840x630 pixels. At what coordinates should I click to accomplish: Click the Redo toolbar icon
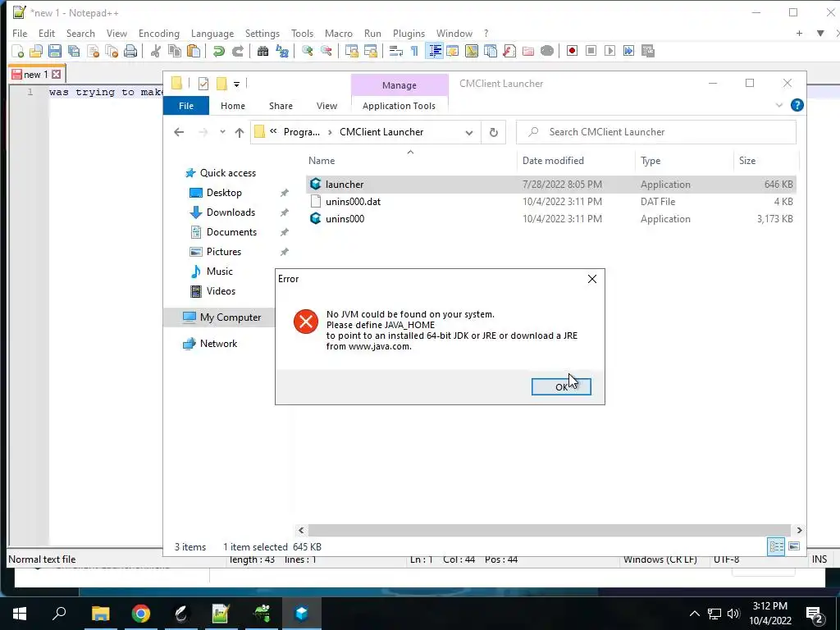click(x=237, y=51)
